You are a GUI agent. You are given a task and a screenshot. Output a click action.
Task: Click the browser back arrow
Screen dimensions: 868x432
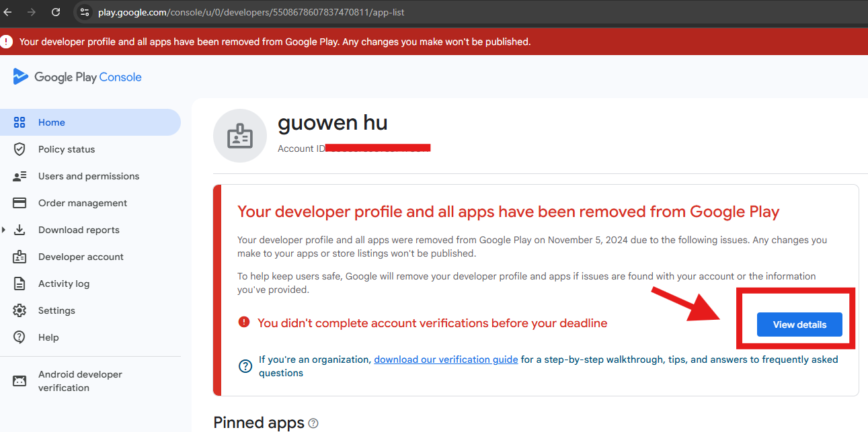pos(8,12)
